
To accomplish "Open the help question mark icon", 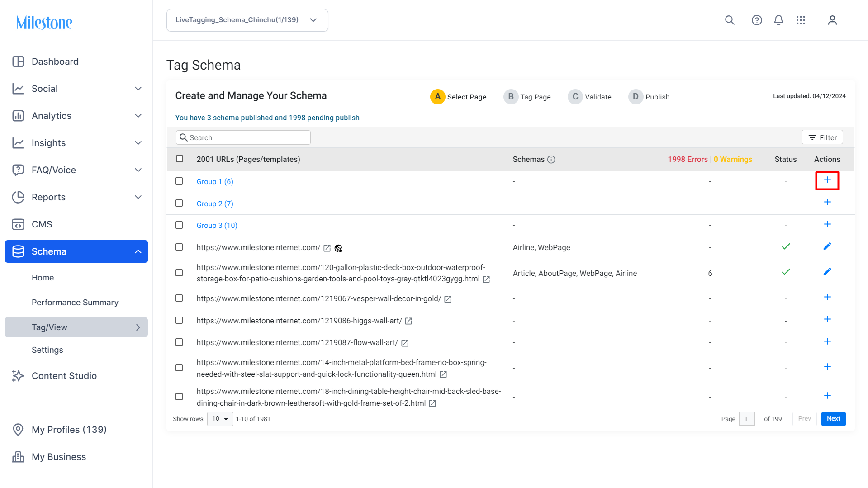I will click(757, 20).
